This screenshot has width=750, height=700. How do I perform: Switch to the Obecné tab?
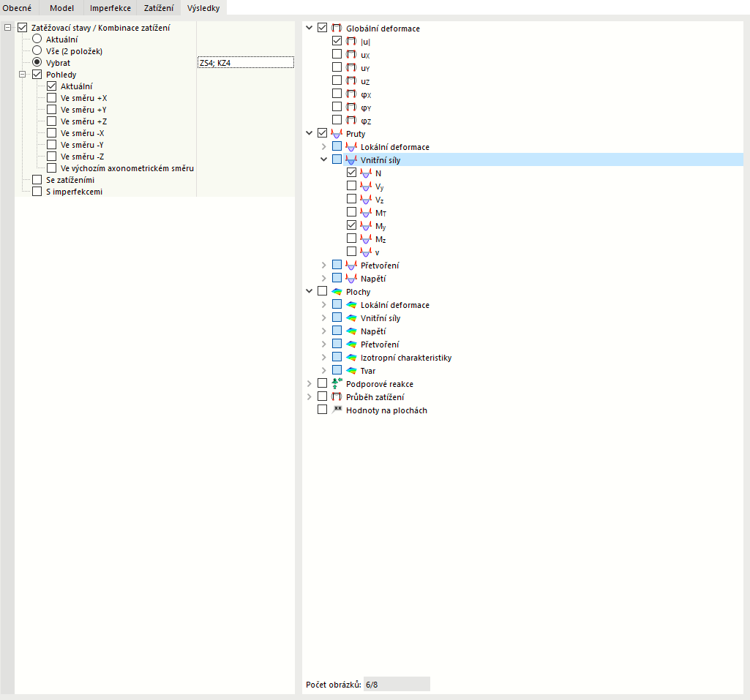(17, 7)
